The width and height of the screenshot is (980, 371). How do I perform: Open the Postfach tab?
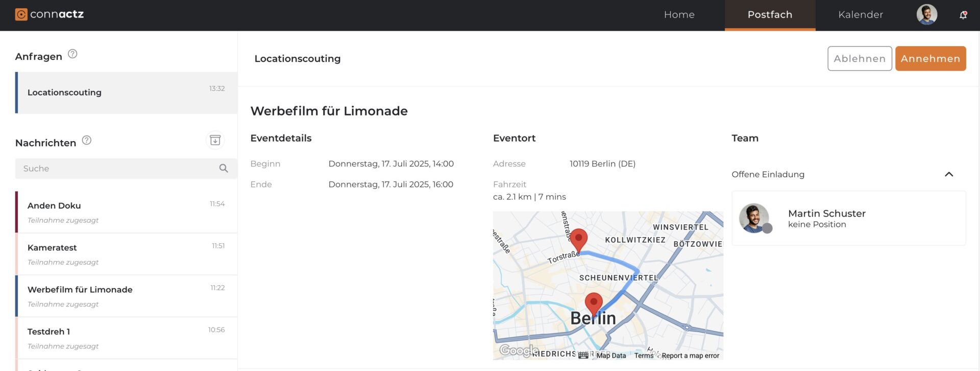pos(770,15)
